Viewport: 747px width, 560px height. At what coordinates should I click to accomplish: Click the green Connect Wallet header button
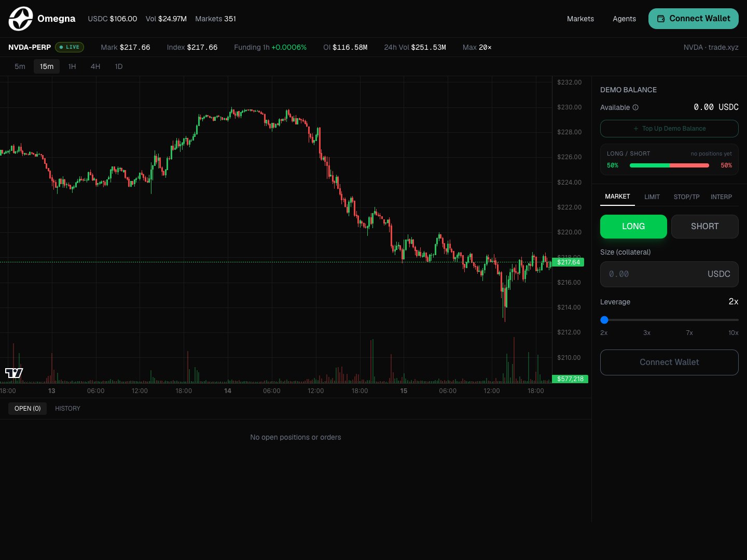click(694, 19)
